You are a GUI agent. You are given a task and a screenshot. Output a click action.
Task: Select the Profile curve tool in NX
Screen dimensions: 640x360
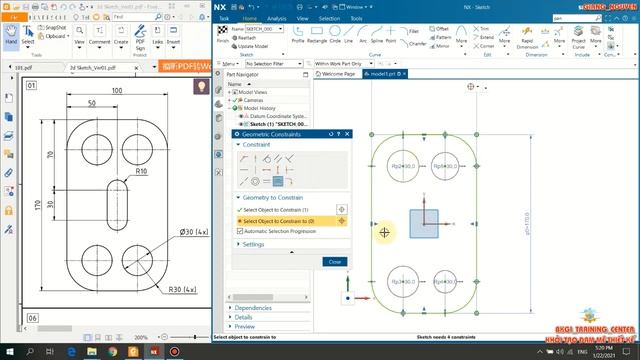pos(298,34)
